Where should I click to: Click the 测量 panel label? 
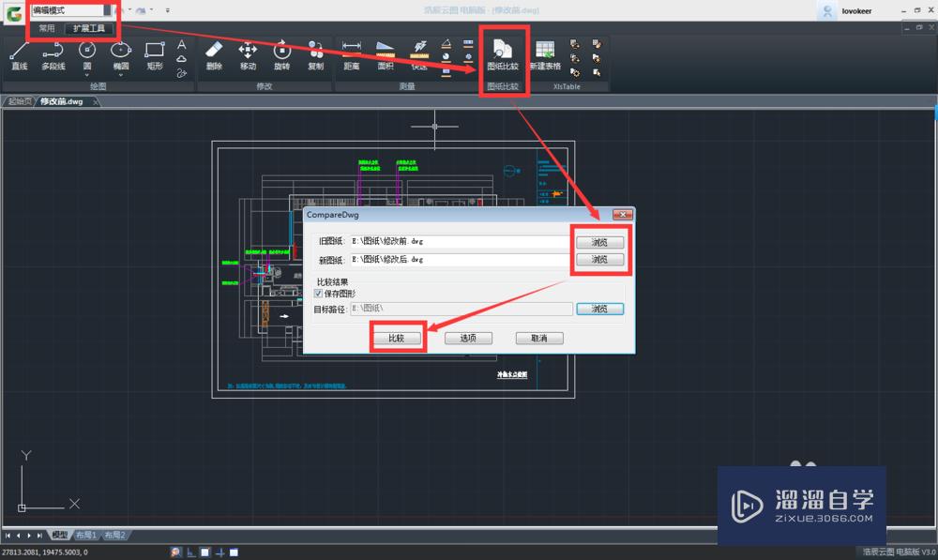(407, 86)
